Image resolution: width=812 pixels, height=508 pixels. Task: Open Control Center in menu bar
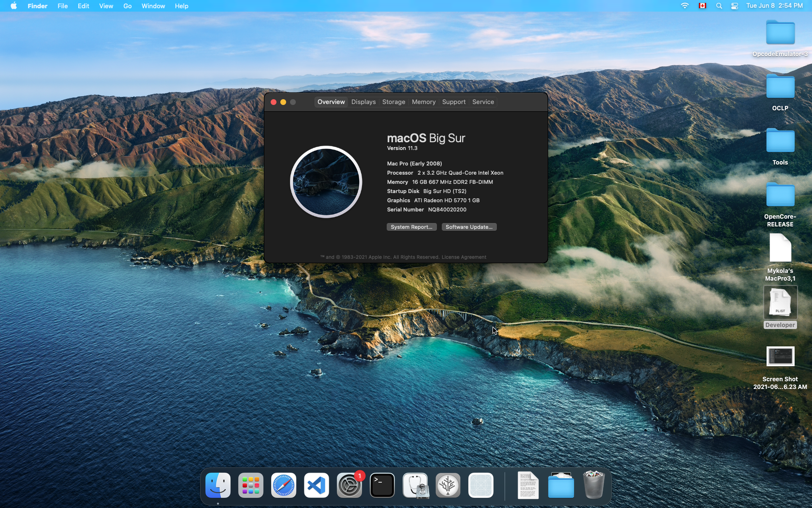[x=734, y=6]
